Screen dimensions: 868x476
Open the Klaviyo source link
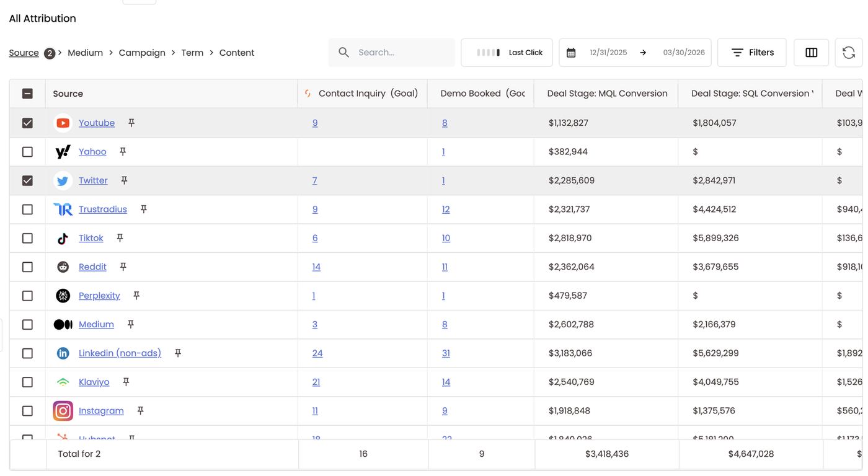point(94,382)
